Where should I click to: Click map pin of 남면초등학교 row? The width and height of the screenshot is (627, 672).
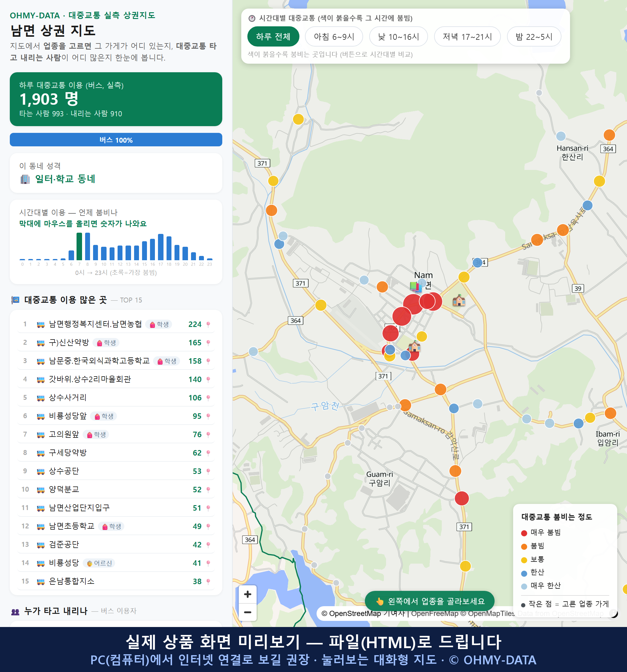coord(208,526)
